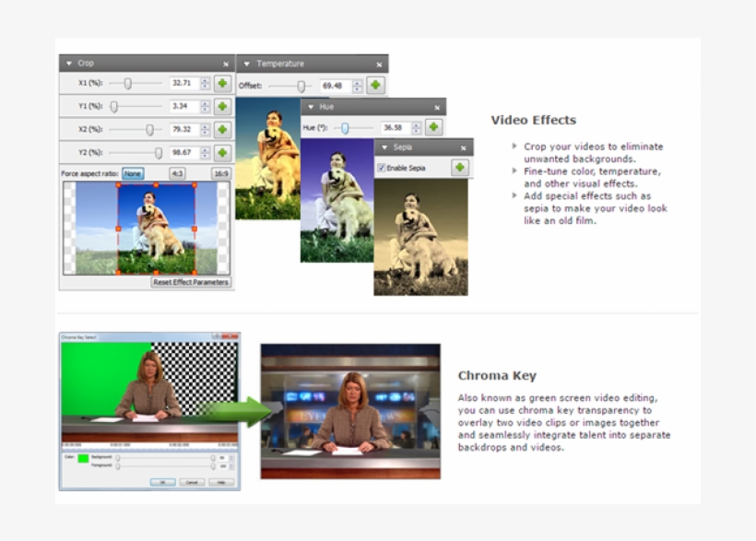Choose the 4:3 aspect ratio button
Image resolution: width=756 pixels, height=541 pixels.
[x=177, y=173]
